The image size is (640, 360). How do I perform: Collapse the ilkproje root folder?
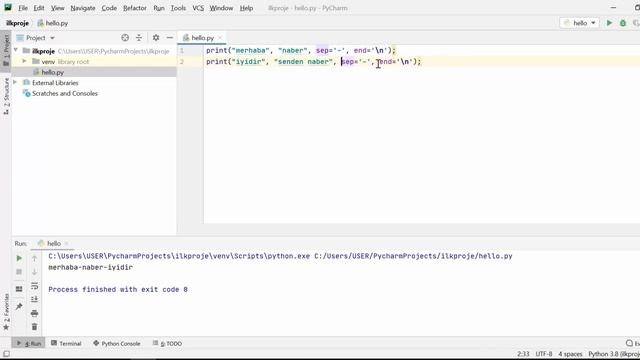[x=16, y=51]
